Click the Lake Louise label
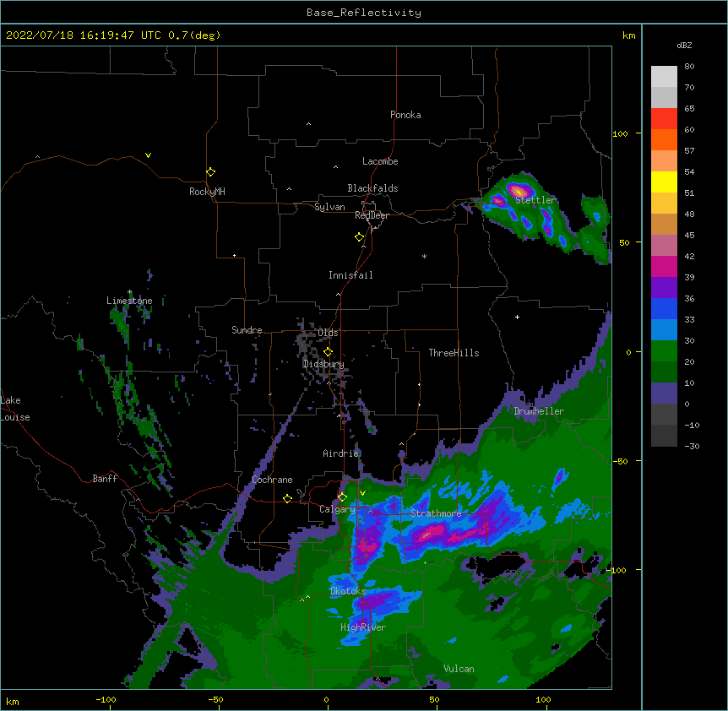Screen dimensions: 728x711 [15, 409]
